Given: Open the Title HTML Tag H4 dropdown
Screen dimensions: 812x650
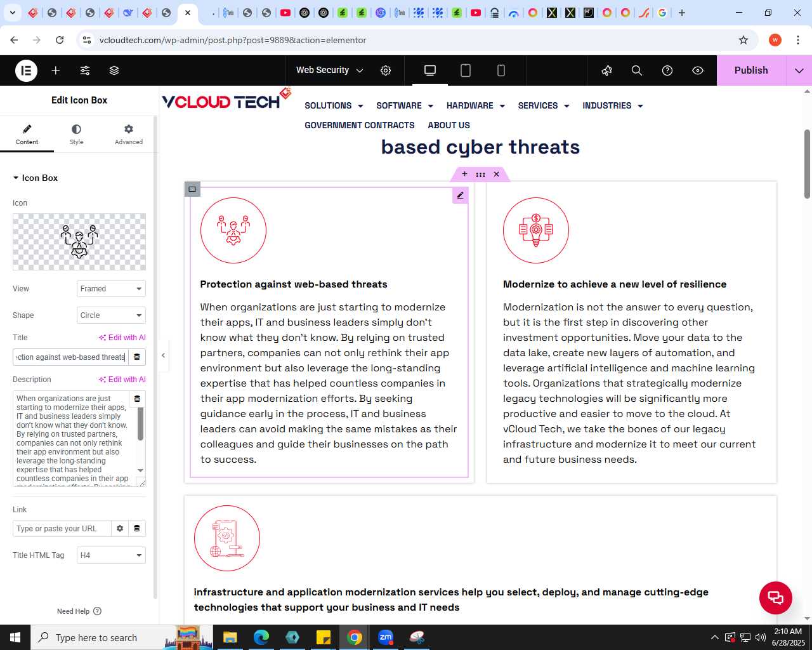Looking at the screenshot, I should pyautogui.click(x=111, y=555).
